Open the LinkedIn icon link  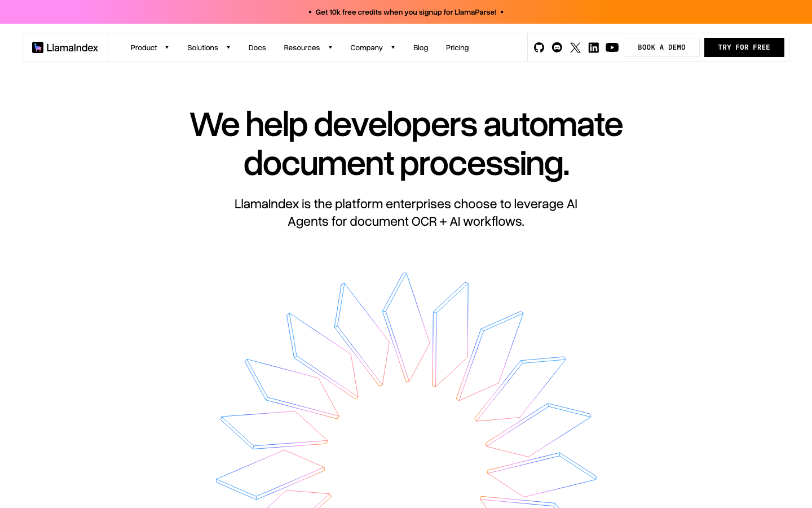(593, 47)
